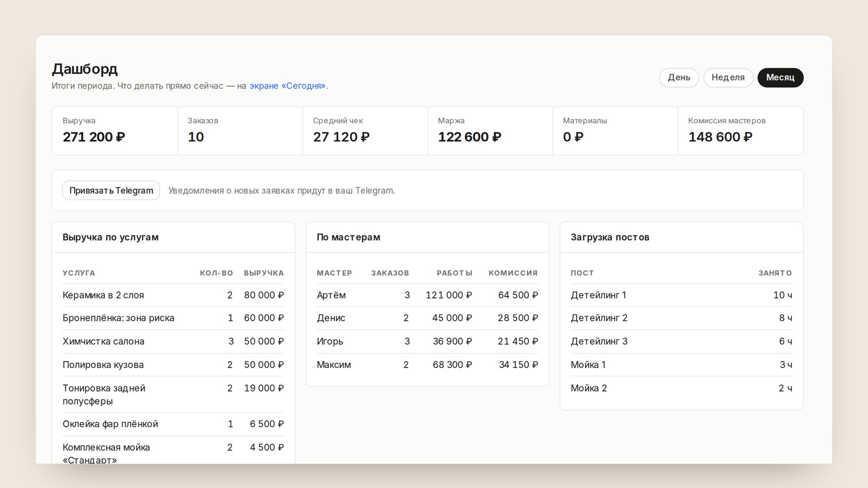Viewport: 868px width, 488px height.
Task: Click the Маржа value 122 600 ₽
Action: tap(470, 137)
